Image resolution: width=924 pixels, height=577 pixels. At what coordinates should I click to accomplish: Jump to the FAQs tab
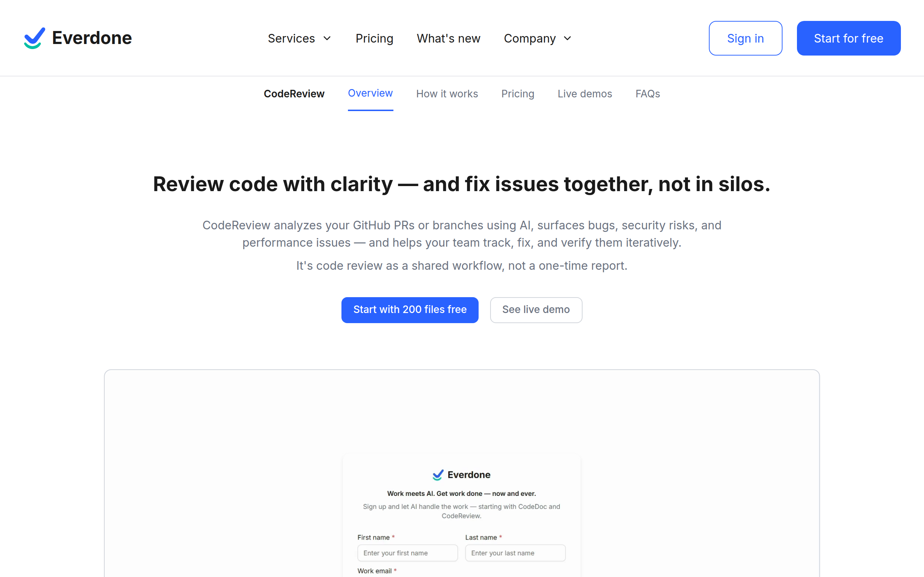[x=648, y=94]
